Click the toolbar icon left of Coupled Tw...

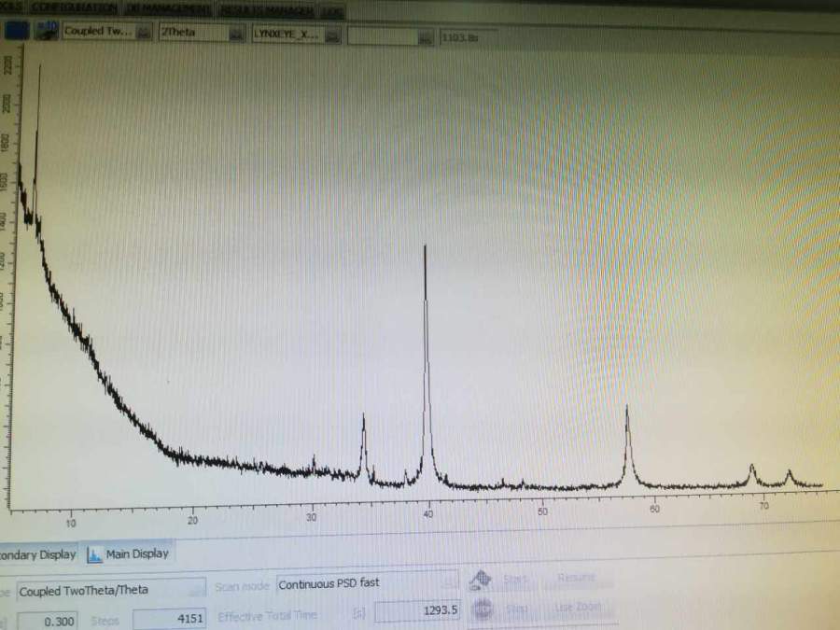[46, 30]
